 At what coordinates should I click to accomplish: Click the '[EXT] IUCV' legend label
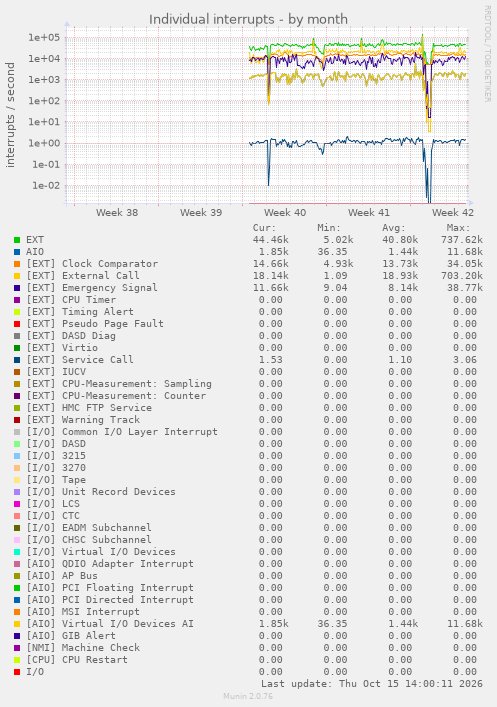56,372
